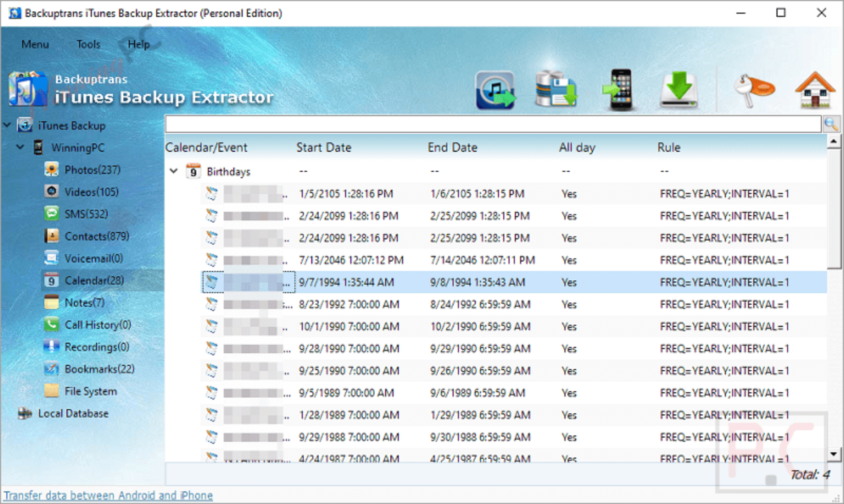Click the Rule column header

pyautogui.click(x=669, y=147)
